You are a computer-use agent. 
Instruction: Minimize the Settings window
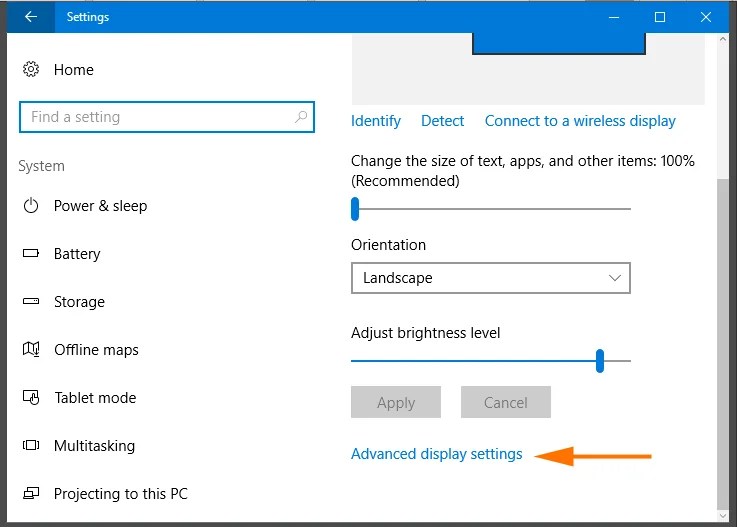(614, 17)
